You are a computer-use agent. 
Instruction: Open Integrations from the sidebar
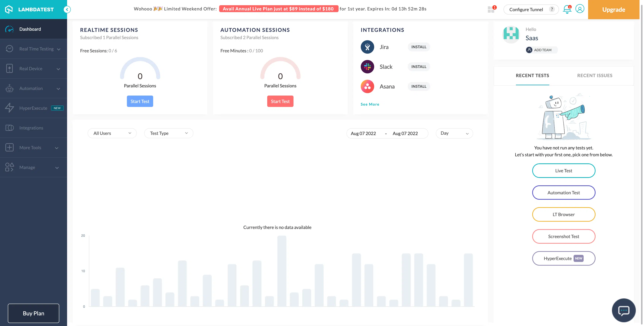[x=34, y=128]
